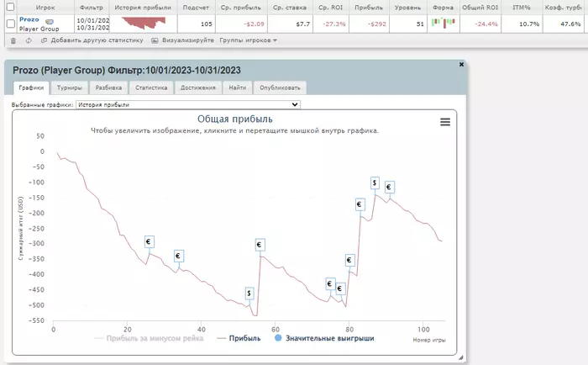Expand the Группы игроков dropdown

(x=249, y=40)
